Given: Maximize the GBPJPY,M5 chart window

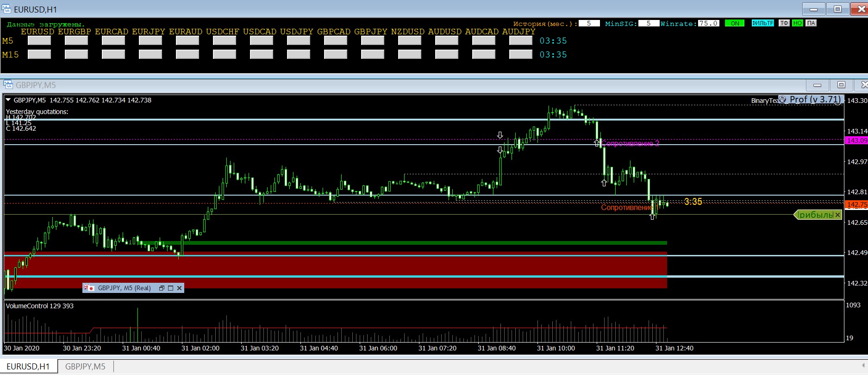Looking at the screenshot, I should pyautogui.click(x=842, y=85).
